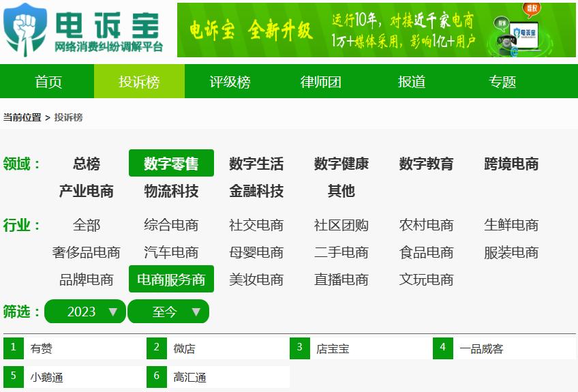This screenshot has height=392, width=578.
Task: Open rank 4 entry 一品威客
Action: (504, 348)
